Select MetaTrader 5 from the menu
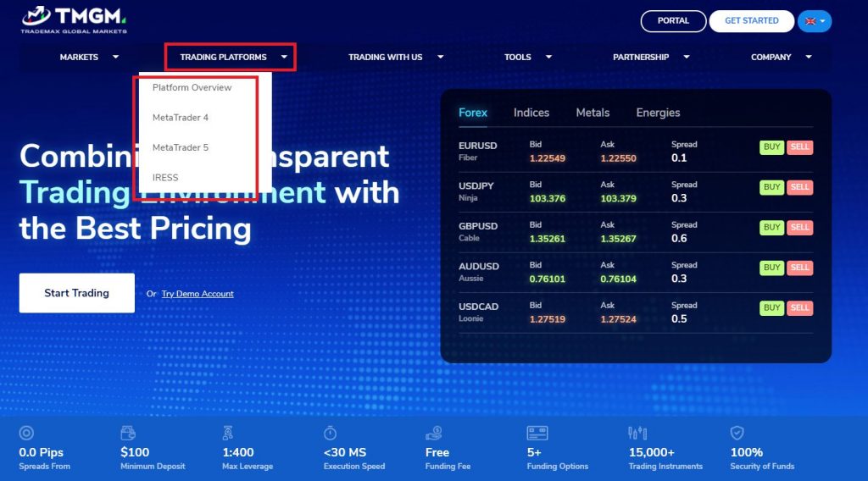868x481 pixels. click(181, 147)
